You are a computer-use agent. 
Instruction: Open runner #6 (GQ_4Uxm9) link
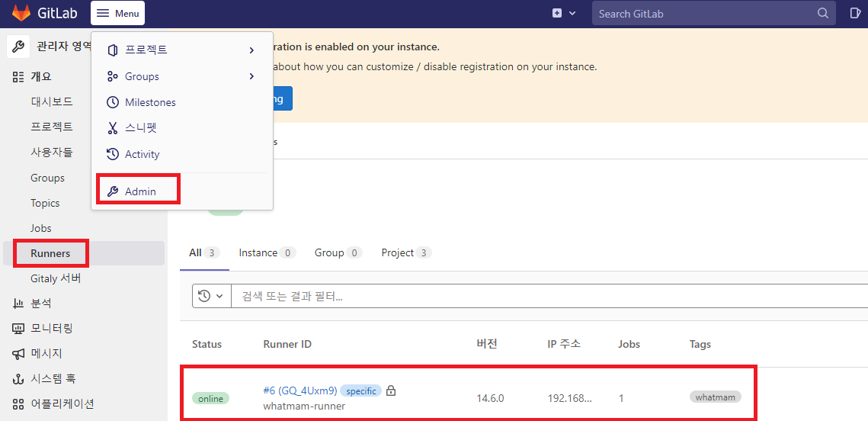[x=300, y=390]
